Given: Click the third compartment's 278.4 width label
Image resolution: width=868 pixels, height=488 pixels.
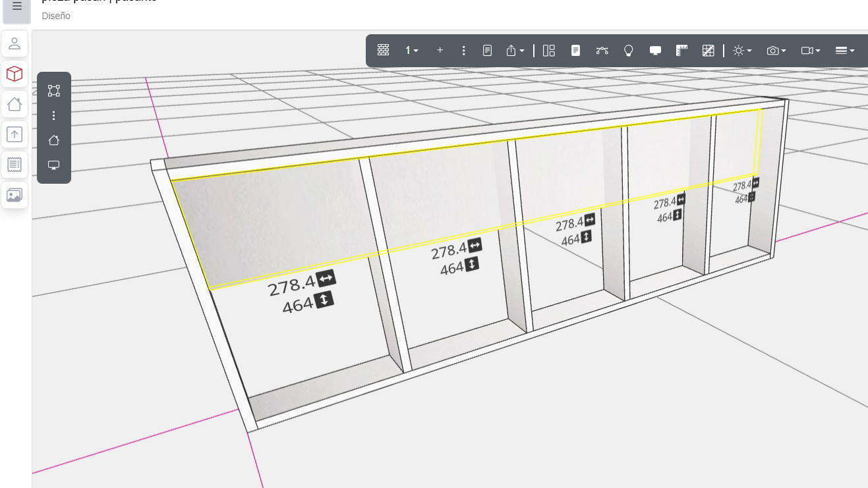Looking at the screenshot, I should point(575,223).
